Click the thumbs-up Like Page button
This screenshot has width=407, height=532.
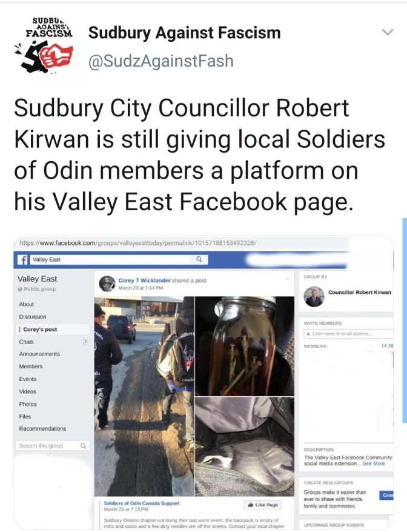pyautogui.click(x=263, y=505)
